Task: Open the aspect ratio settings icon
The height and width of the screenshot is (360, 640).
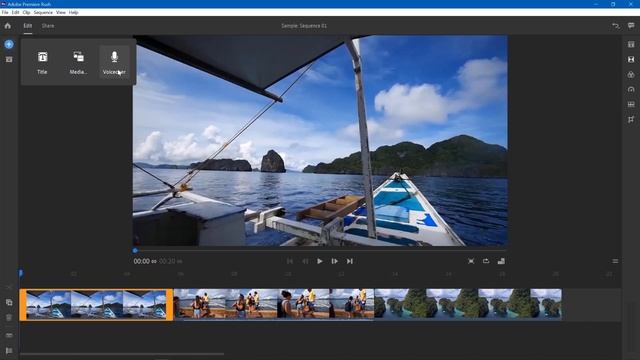Action: point(501,261)
